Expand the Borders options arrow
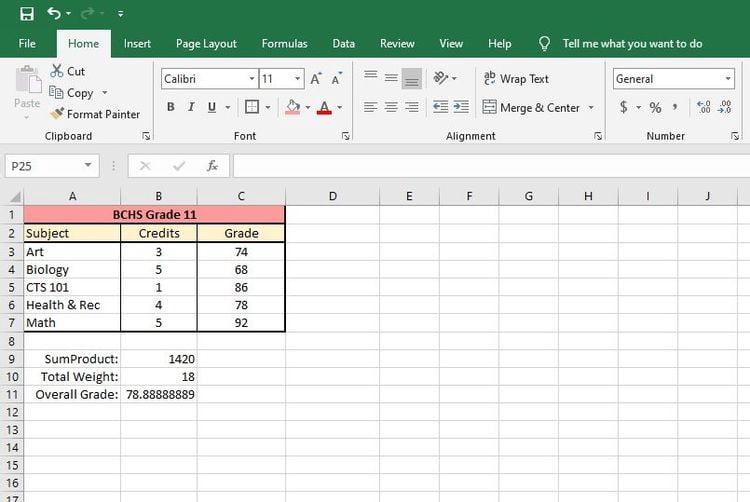Viewport: 750px width, 502px height. click(x=268, y=107)
